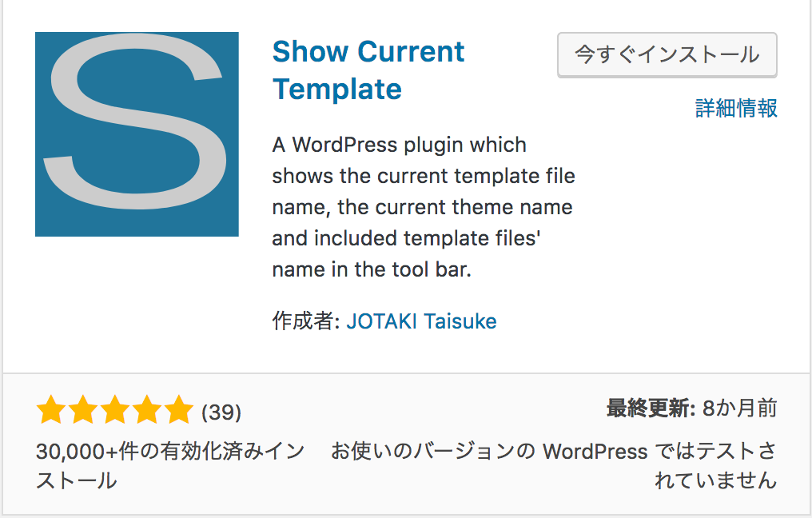812x518 pixels.
Task: Visit author JOTAKI Taisuke's link
Action: point(421,321)
